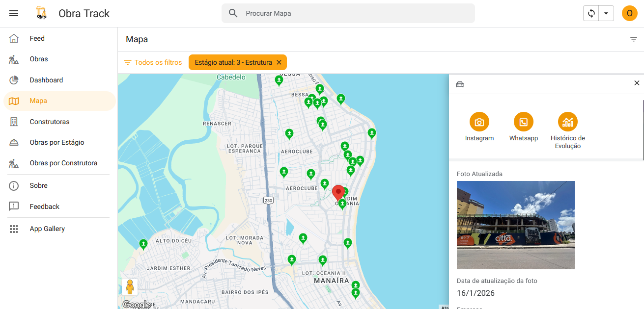Click the car directions icon in panel

pos(460,84)
